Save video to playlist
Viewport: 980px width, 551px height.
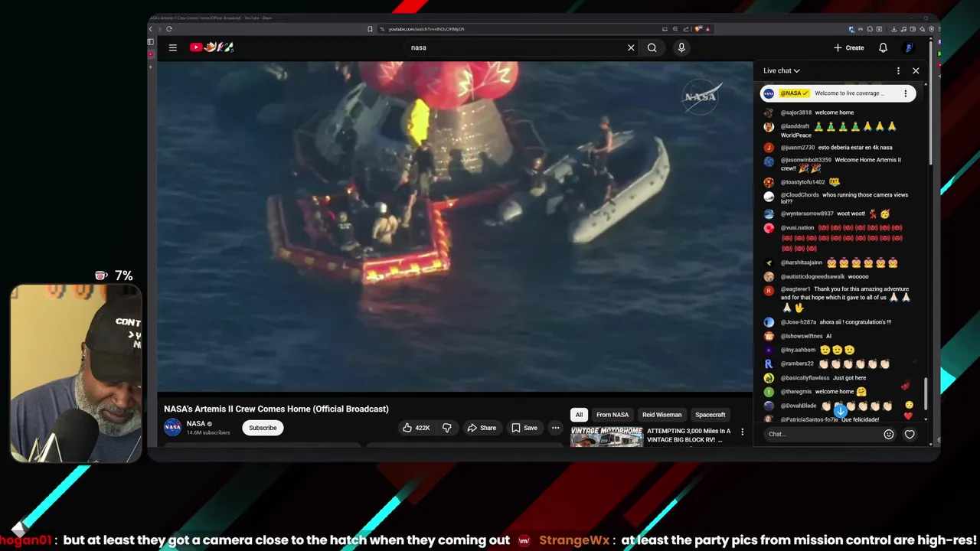pos(524,428)
